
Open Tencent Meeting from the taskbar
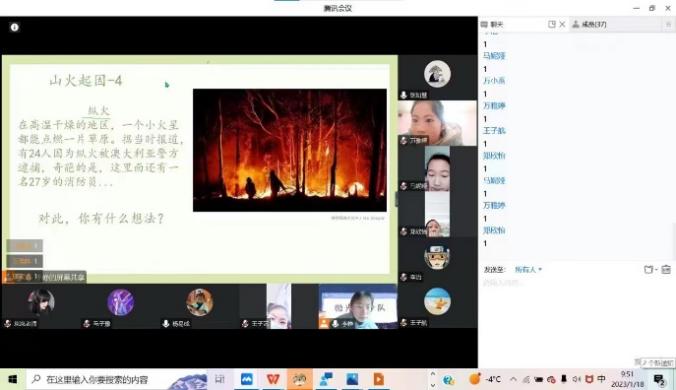247,379
